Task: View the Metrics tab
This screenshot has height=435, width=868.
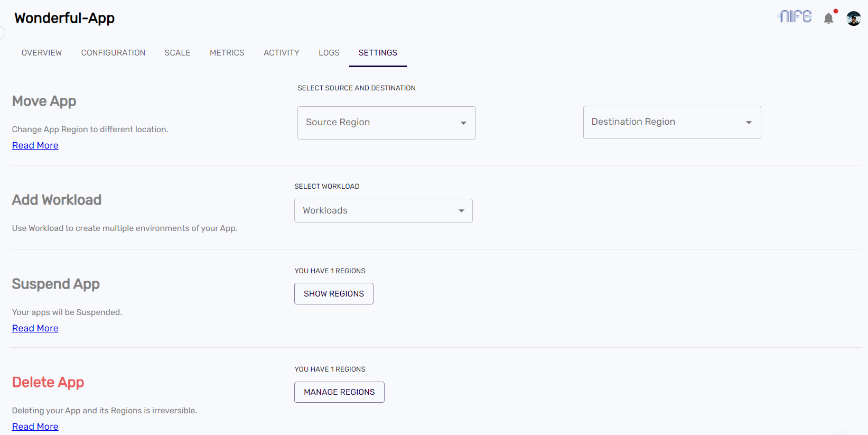Action: 227,53
